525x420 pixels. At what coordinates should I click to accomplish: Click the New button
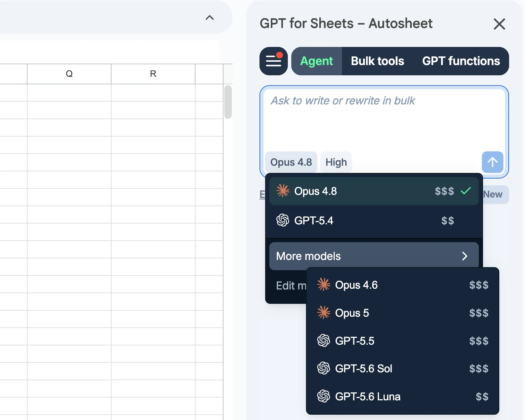click(495, 194)
